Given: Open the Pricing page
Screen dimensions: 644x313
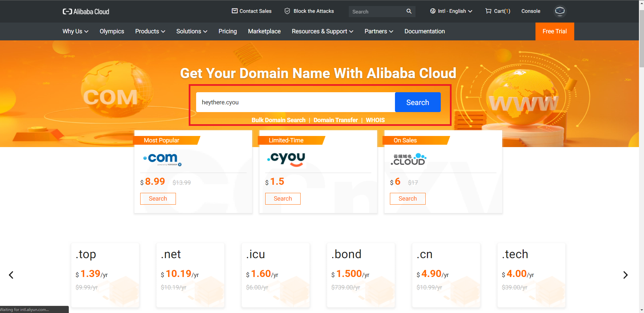Looking at the screenshot, I should tap(227, 31).
